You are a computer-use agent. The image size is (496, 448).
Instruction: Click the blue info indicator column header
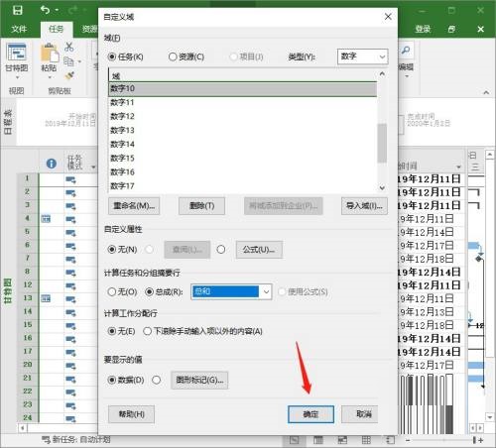click(52, 164)
